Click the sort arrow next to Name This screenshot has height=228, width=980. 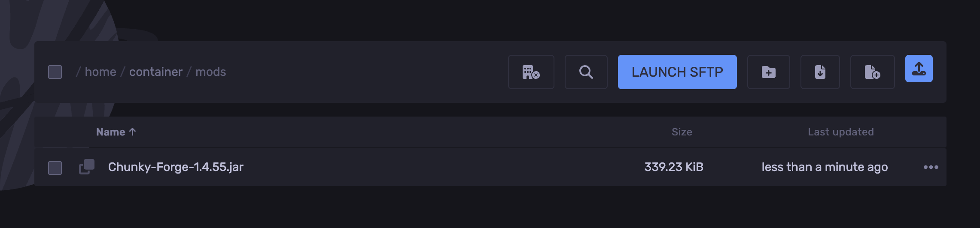click(x=132, y=132)
